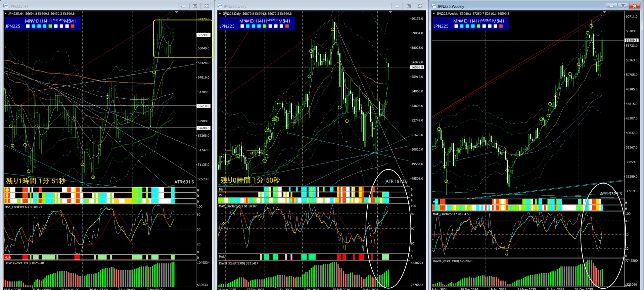
Task: Minimize the JPN225,H4 chart window
Action: tap(183, 6)
